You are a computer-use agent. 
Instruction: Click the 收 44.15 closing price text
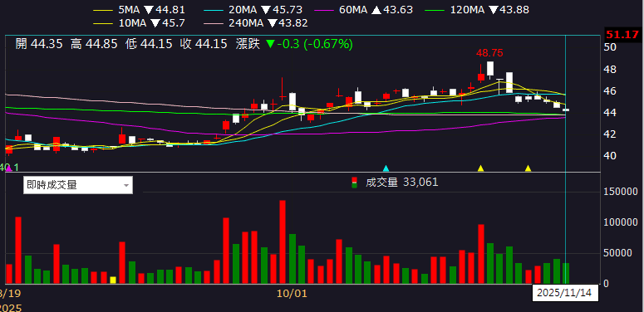(204, 44)
